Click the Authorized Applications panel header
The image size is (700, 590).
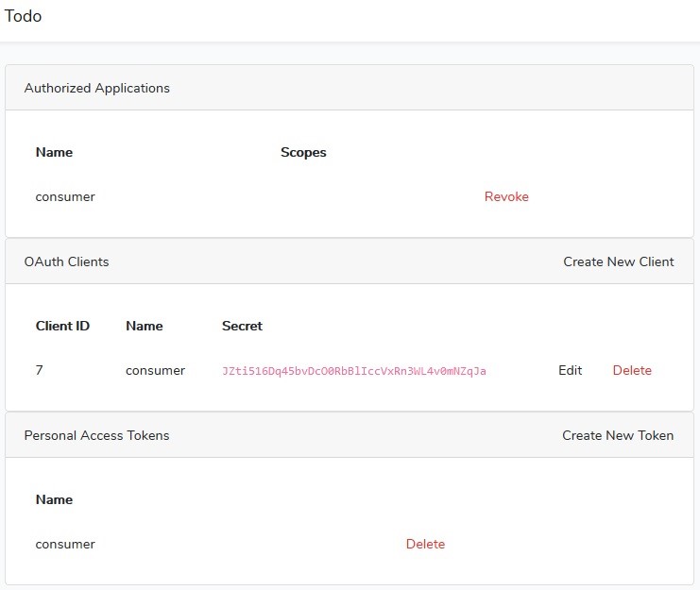(350, 88)
